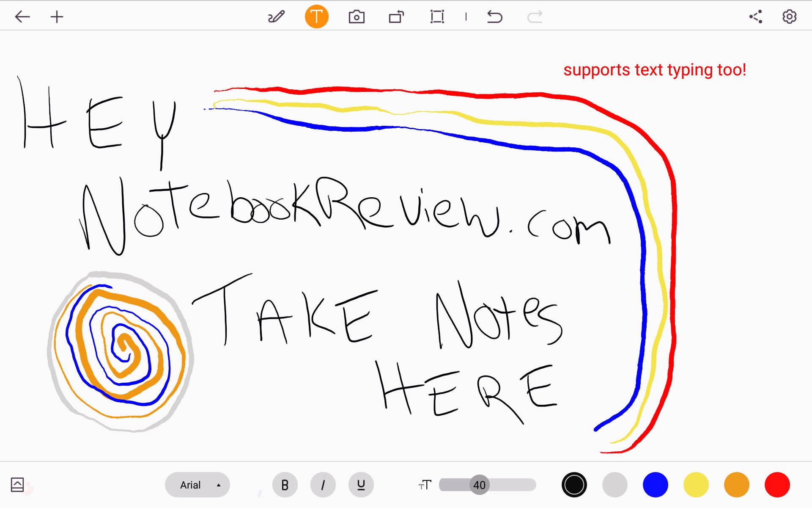This screenshot has width=812, height=508.
Task: Toggle underline text formatting
Action: click(x=361, y=485)
